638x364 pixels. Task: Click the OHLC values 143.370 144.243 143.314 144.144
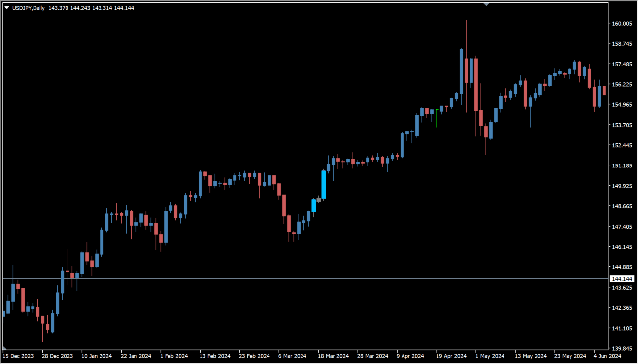pos(91,8)
